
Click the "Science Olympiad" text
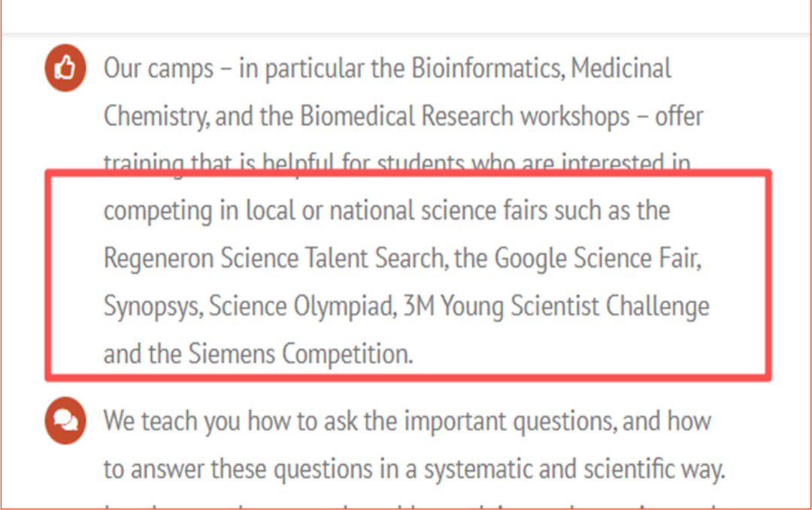pyautogui.click(x=301, y=307)
